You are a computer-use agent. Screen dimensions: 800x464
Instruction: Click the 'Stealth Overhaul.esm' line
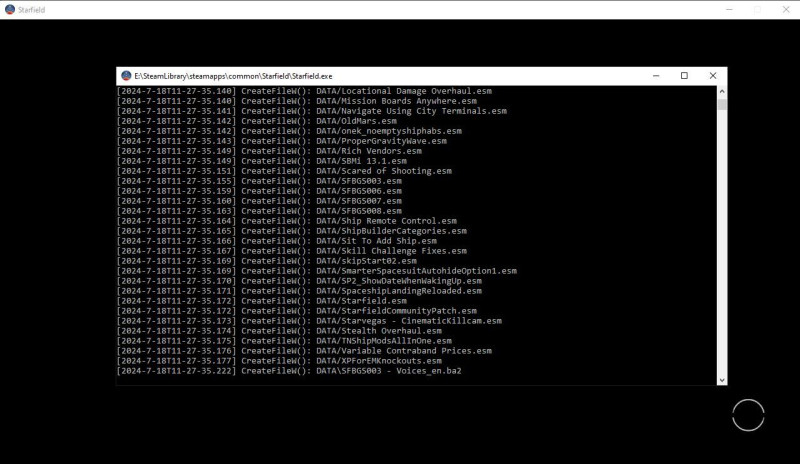point(279,331)
